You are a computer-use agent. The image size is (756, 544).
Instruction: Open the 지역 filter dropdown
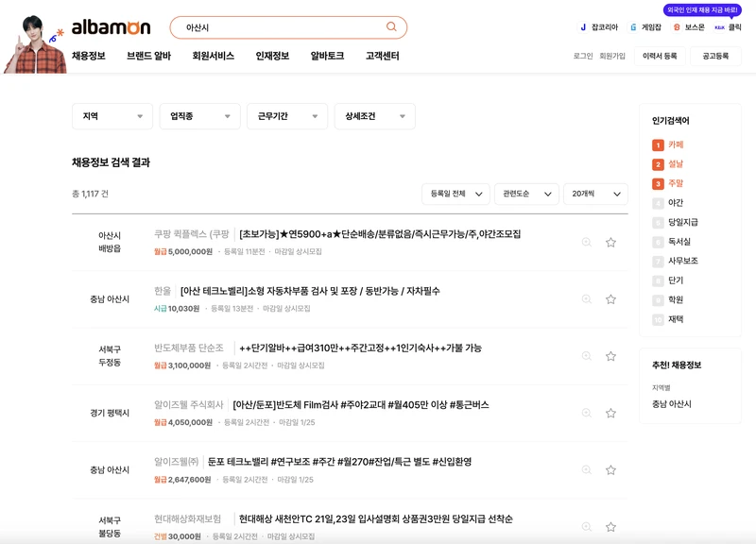click(x=112, y=114)
